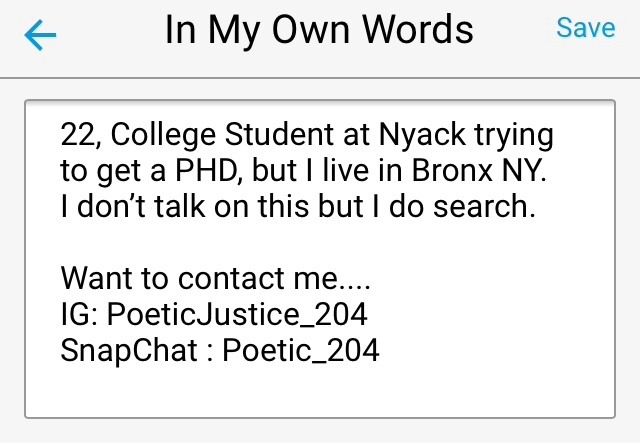Click the blank line above Want to contact
The image size is (640, 444).
[320, 242]
